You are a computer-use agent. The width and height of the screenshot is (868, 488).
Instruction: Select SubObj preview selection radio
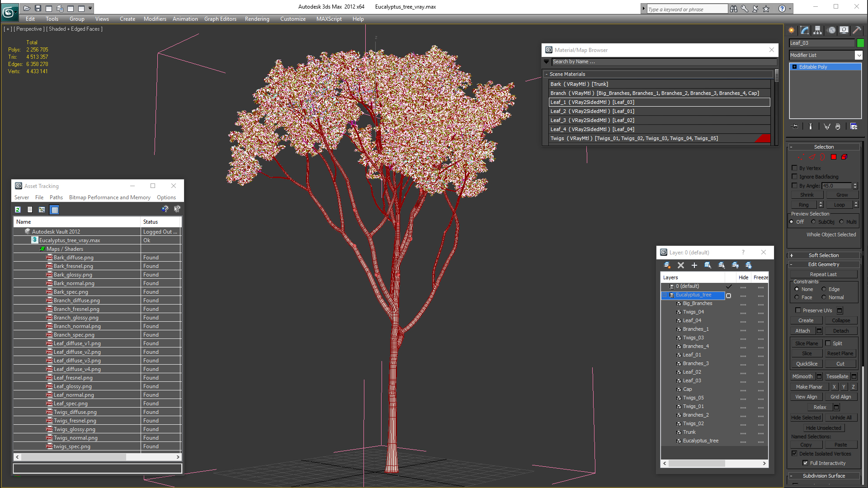coord(813,222)
